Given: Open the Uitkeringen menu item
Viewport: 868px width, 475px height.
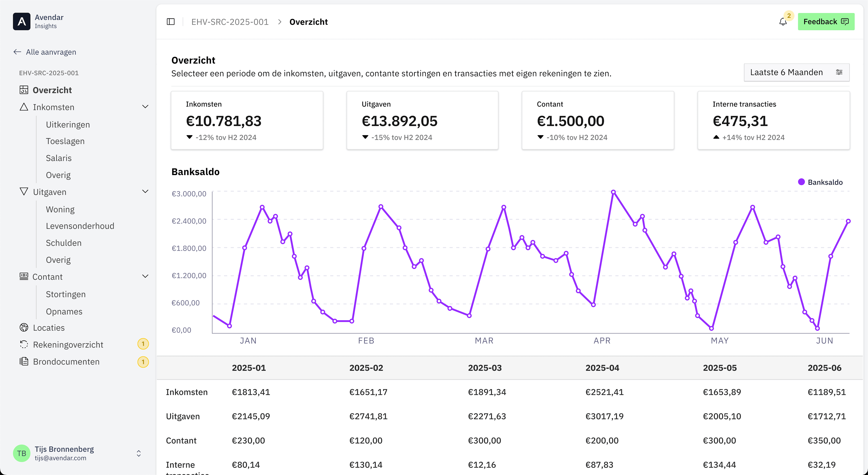Looking at the screenshot, I should (68, 125).
